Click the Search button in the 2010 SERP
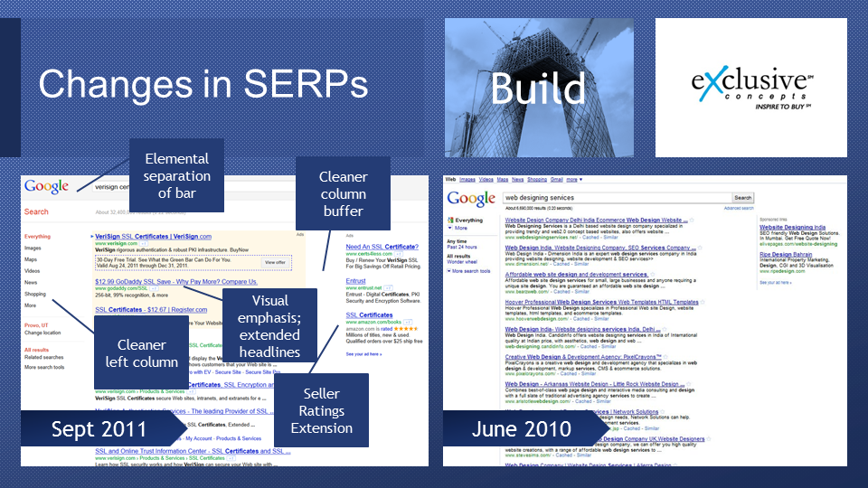 (x=743, y=198)
